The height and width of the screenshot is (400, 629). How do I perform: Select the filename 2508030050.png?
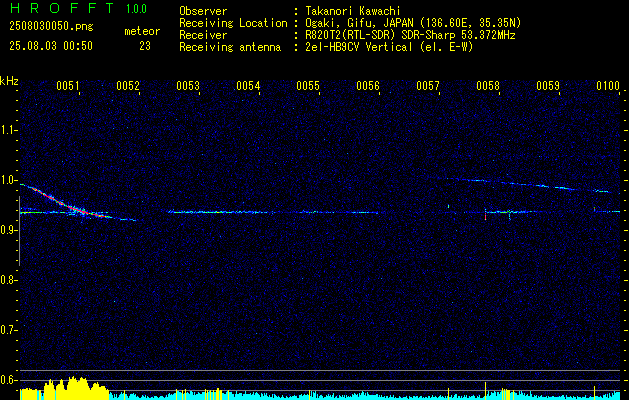tap(51, 26)
